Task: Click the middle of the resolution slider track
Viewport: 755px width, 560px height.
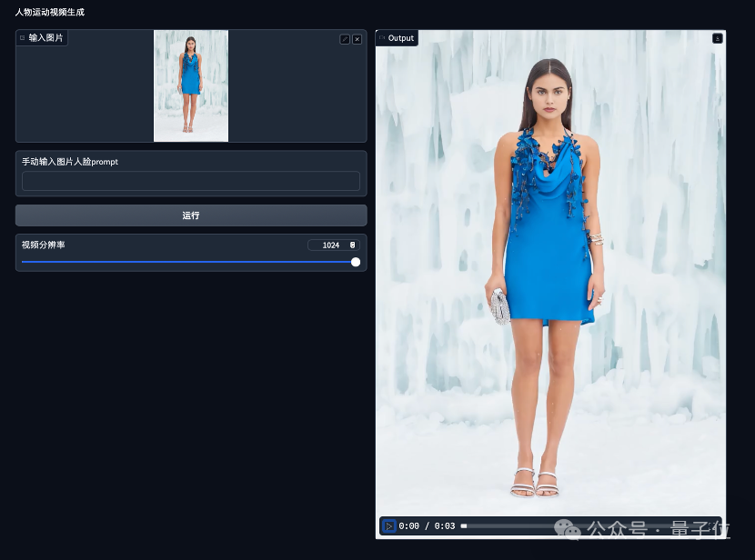Action: click(x=189, y=262)
